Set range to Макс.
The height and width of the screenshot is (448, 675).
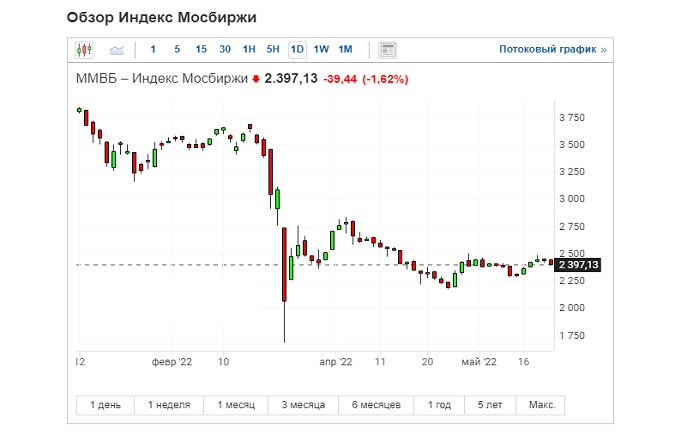(542, 405)
